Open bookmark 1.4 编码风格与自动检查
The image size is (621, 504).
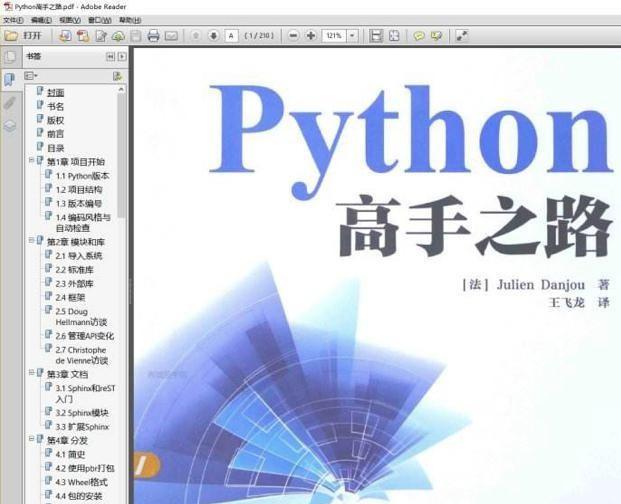click(83, 223)
